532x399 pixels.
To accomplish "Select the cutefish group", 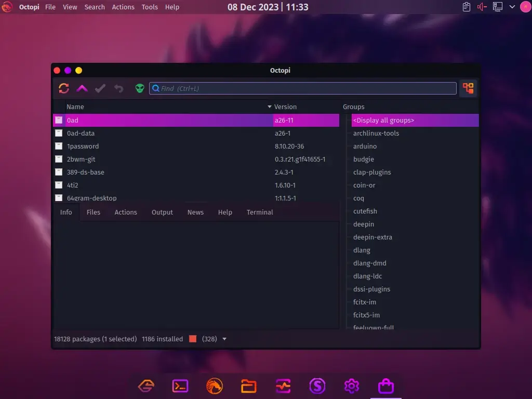I will pos(365,211).
